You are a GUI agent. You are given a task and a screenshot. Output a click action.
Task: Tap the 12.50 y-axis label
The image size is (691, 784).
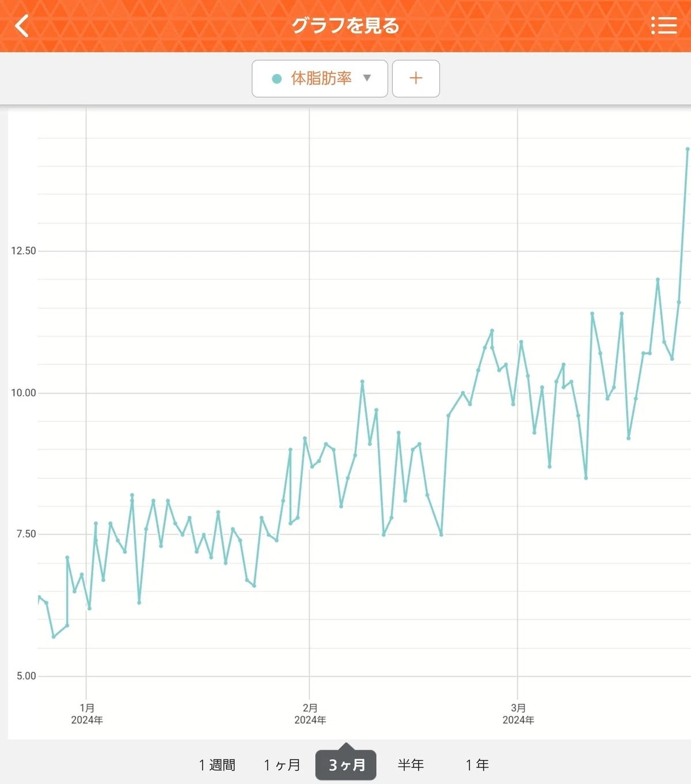(x=23, y=251)
